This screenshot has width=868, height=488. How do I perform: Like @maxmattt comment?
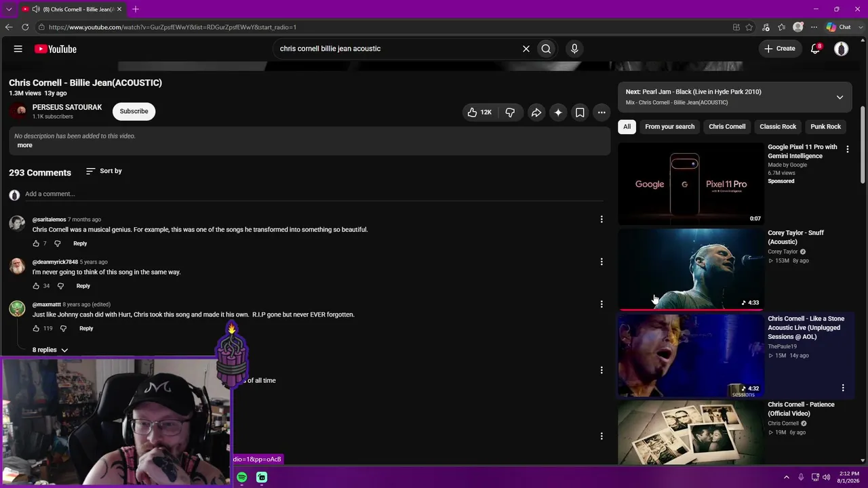pyautogui.click(x=36, y=329)
